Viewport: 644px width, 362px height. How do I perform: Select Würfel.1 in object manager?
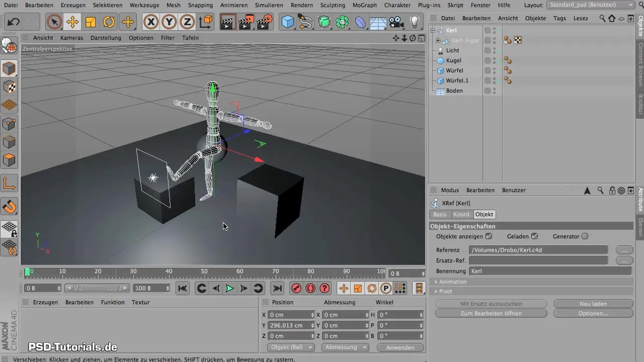457,80
